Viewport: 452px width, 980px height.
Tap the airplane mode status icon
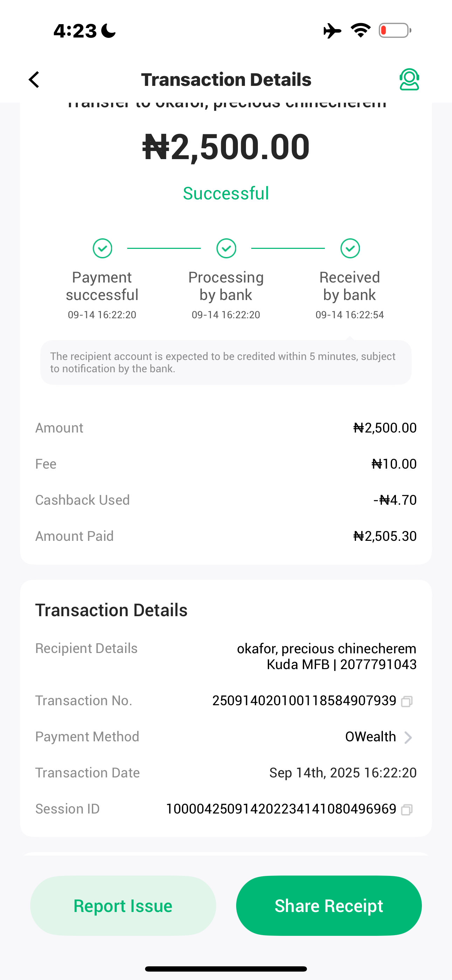[332, 31]
